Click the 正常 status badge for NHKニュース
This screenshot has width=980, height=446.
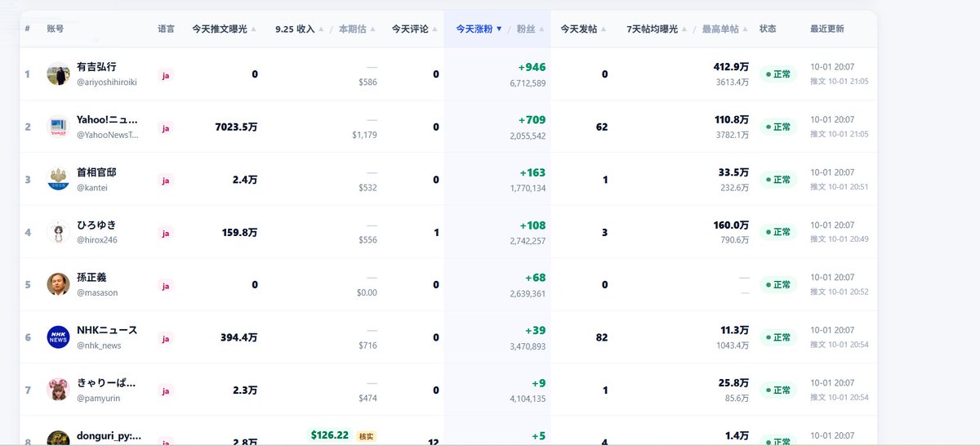[778, 337]
